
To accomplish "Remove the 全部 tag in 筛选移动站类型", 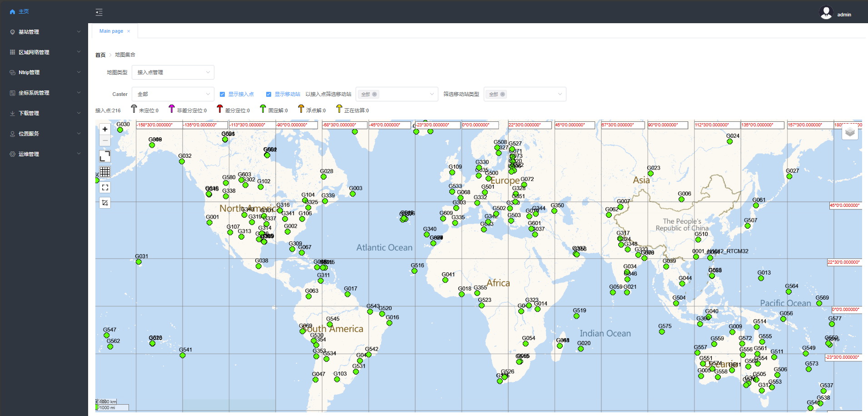I will point(503,94).
